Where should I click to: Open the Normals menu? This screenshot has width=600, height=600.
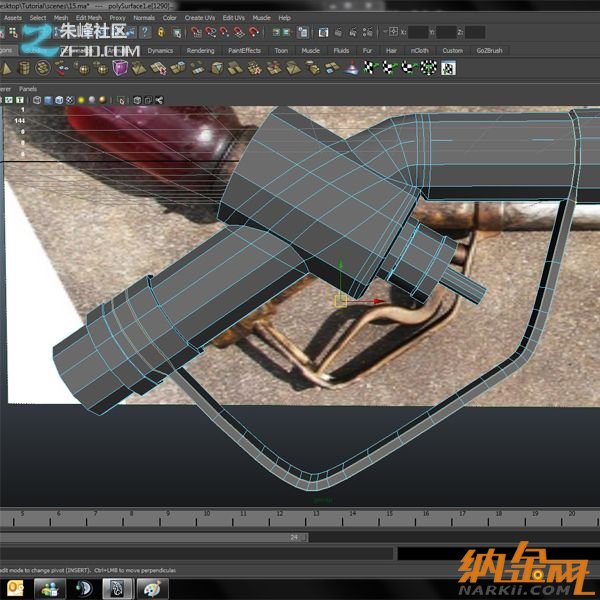[144, 18]
